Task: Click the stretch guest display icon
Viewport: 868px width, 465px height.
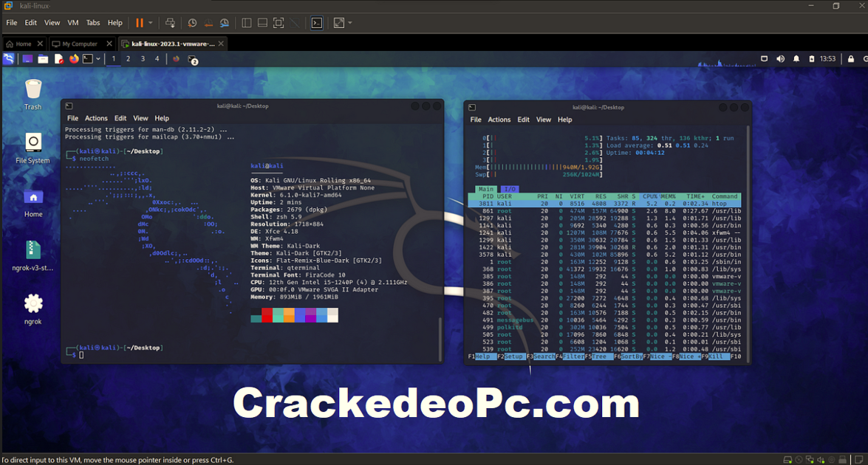Action: coord(339,23)
